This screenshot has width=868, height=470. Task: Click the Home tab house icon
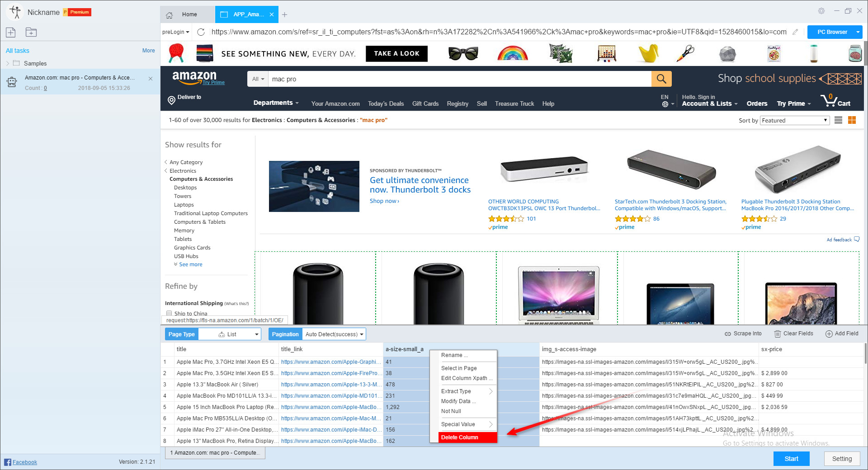coord(170,15)
